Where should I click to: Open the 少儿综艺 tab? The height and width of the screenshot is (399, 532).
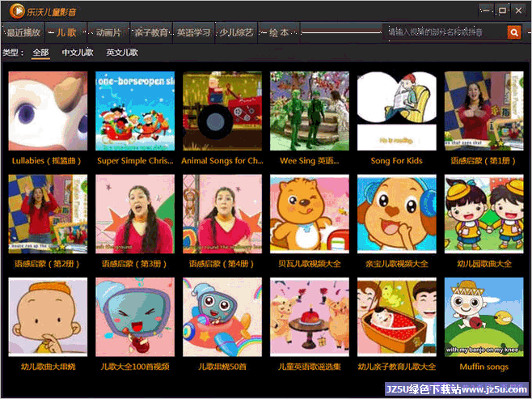236,32
